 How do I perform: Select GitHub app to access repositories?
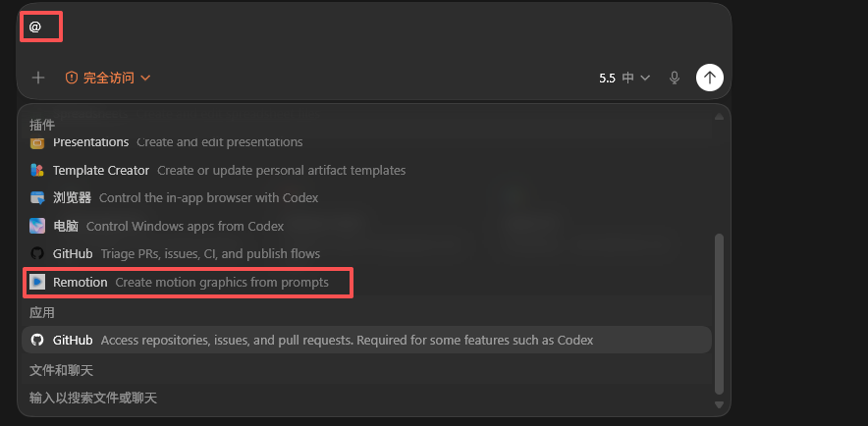(x=366, y=340)
